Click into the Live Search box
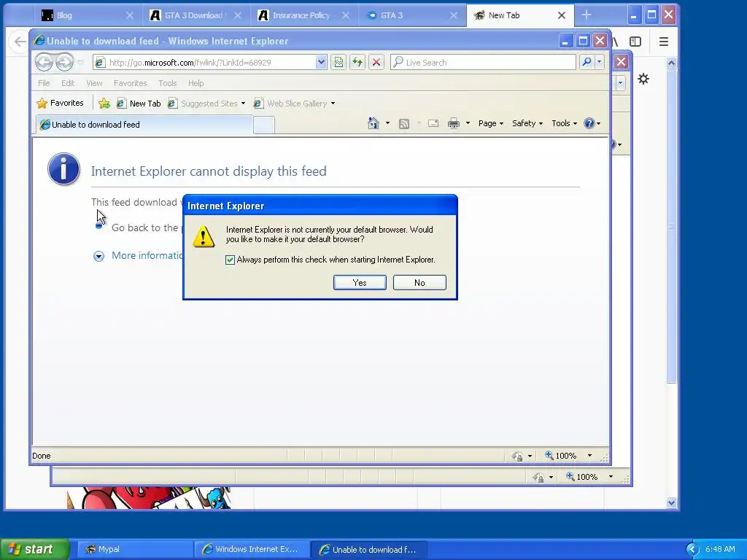The image size is (747, 560). (483, 63)
